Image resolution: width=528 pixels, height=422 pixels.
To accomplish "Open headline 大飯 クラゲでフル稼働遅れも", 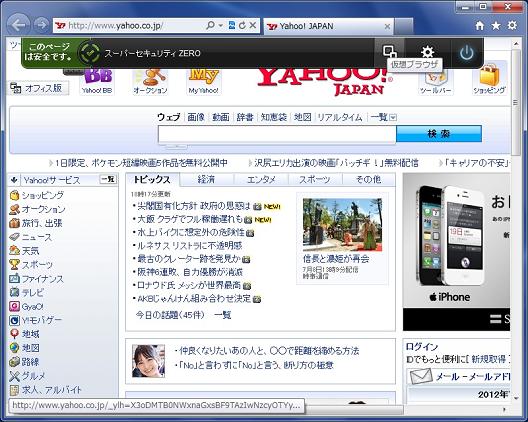I will (x=190, y=219).
